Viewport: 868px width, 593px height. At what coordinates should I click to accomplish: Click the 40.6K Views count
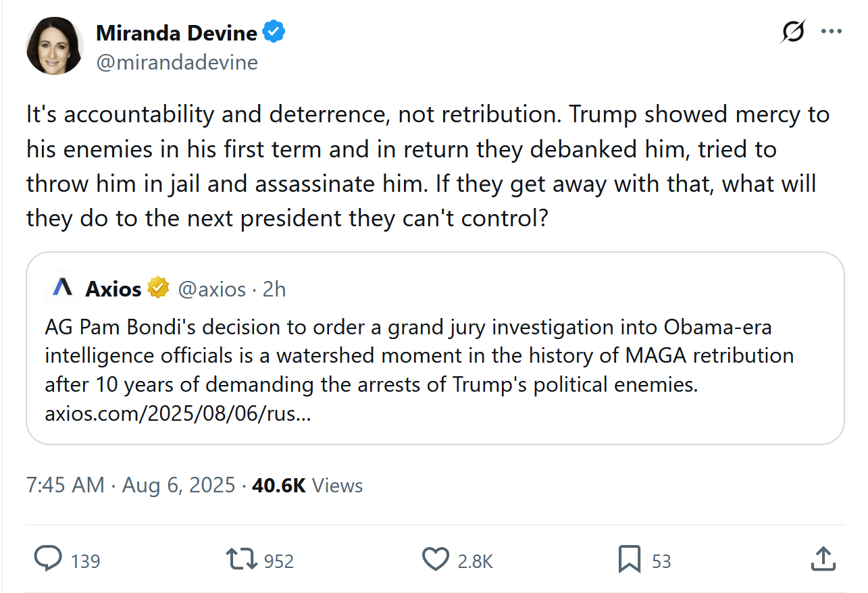tap(307, 485)
